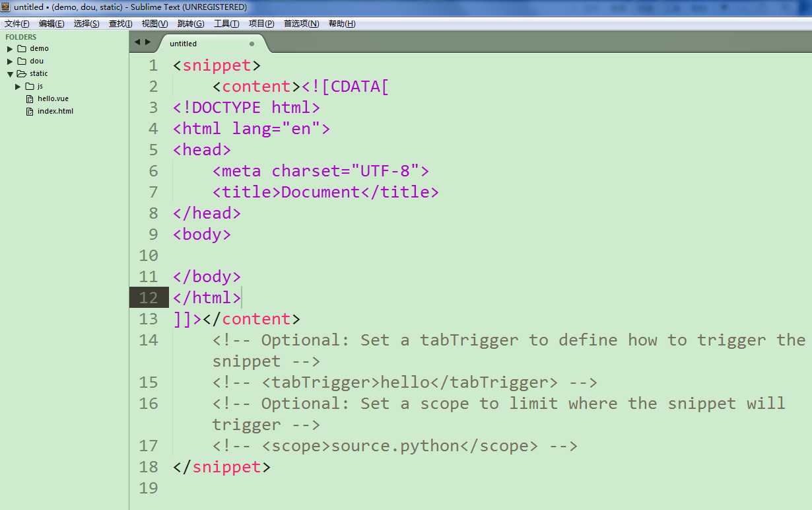812x510 pixels.
Task: Click the js folder icon
Action: [30, 86]
